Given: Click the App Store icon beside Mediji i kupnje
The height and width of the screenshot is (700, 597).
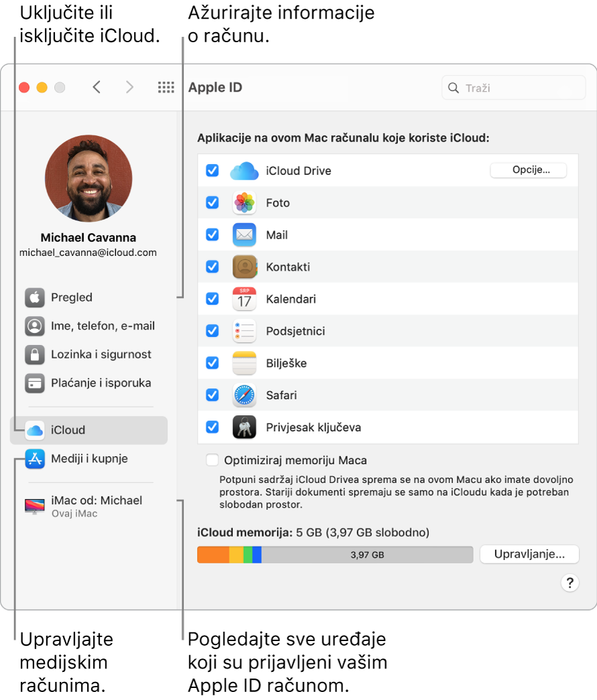Looking at the screenshot, I should [35, 459].
